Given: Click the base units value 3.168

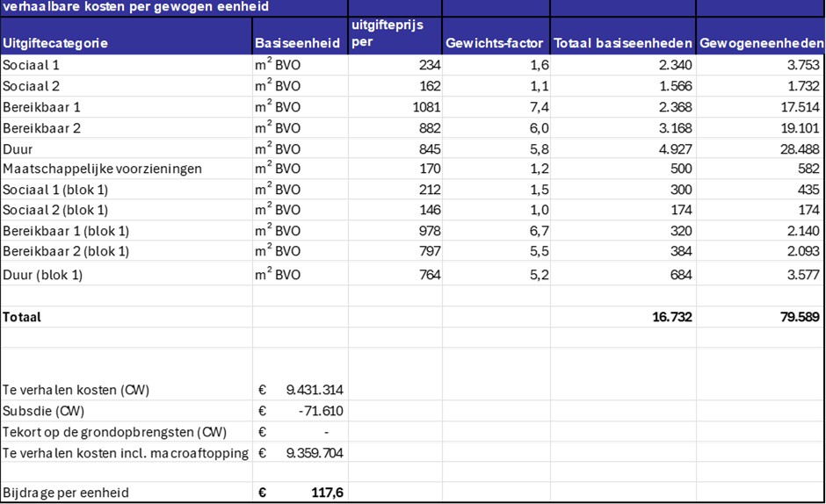Looking at the screenshot, I should [676, 128].
